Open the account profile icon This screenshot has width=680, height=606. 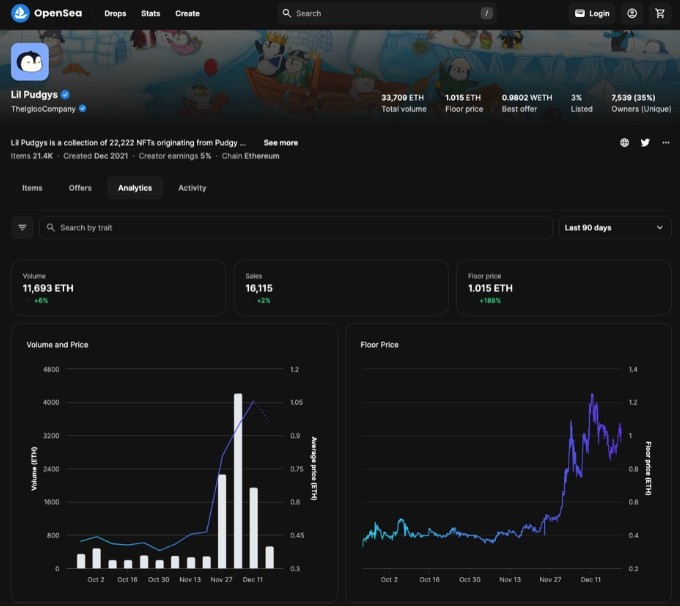632,13
